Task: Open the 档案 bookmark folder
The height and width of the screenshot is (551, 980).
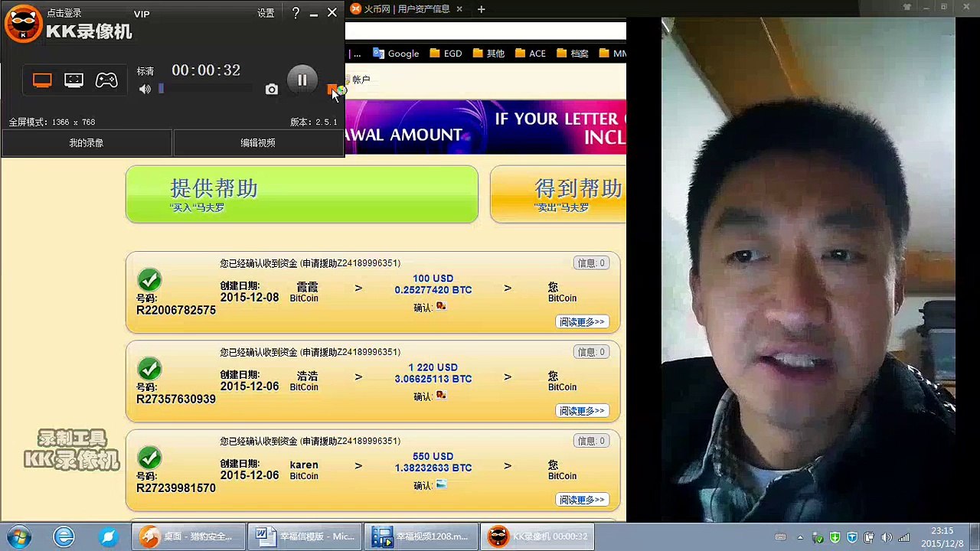Action: coord(573,54)
